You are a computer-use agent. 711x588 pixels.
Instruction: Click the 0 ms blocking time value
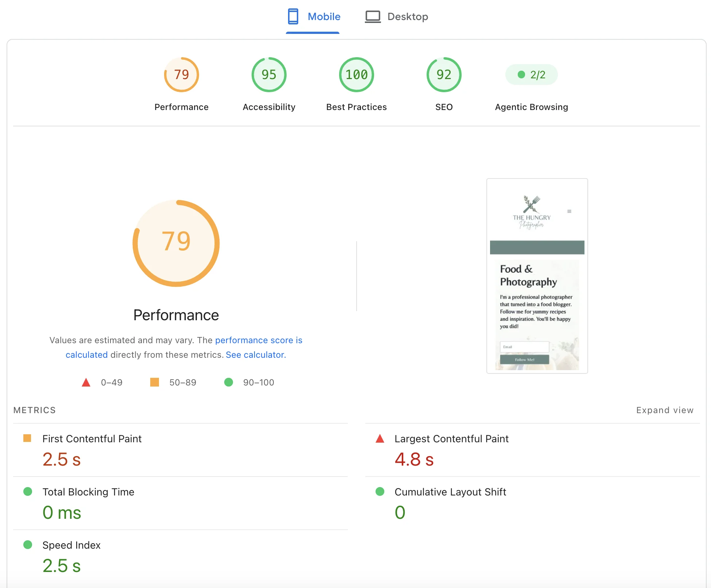(x=62, y=513)
